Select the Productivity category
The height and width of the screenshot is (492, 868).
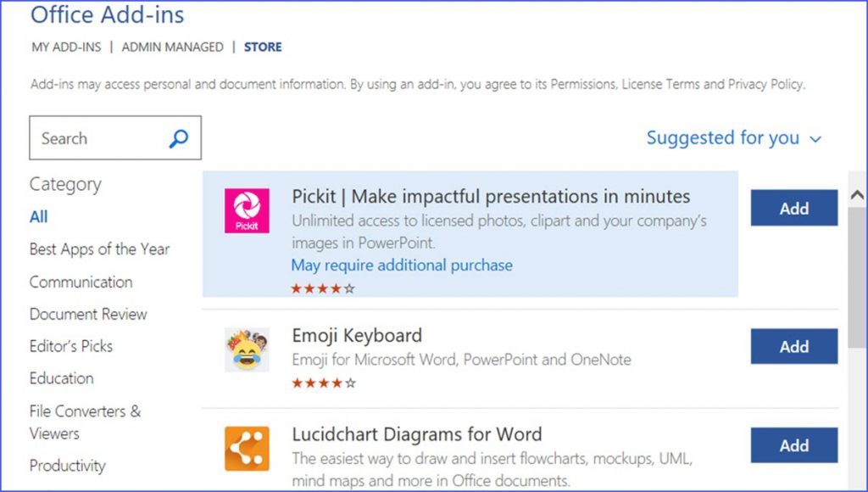(x=68, y=466)
